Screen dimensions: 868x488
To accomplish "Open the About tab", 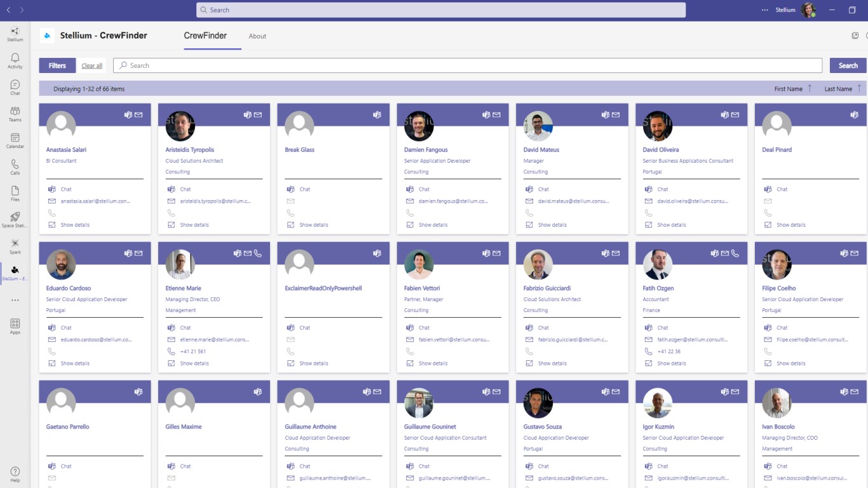I will [x=257, y=36].
